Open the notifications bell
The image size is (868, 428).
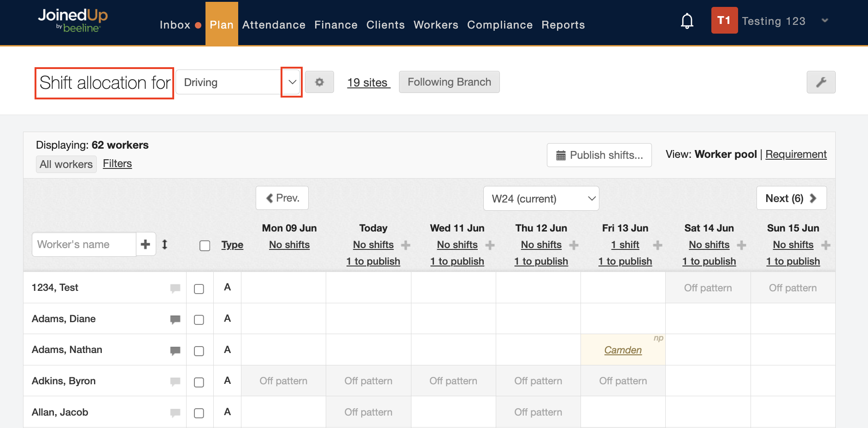click(x=687, y=21)
